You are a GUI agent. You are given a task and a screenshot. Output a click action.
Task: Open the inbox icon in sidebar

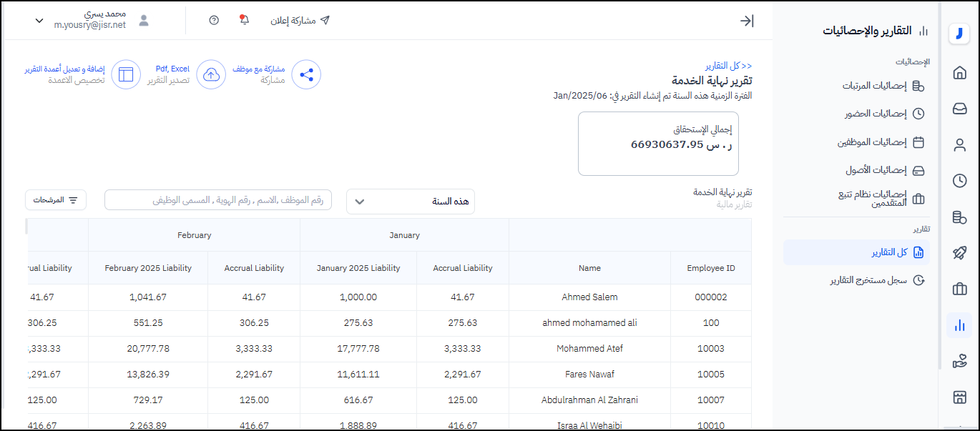coord(959,109)
